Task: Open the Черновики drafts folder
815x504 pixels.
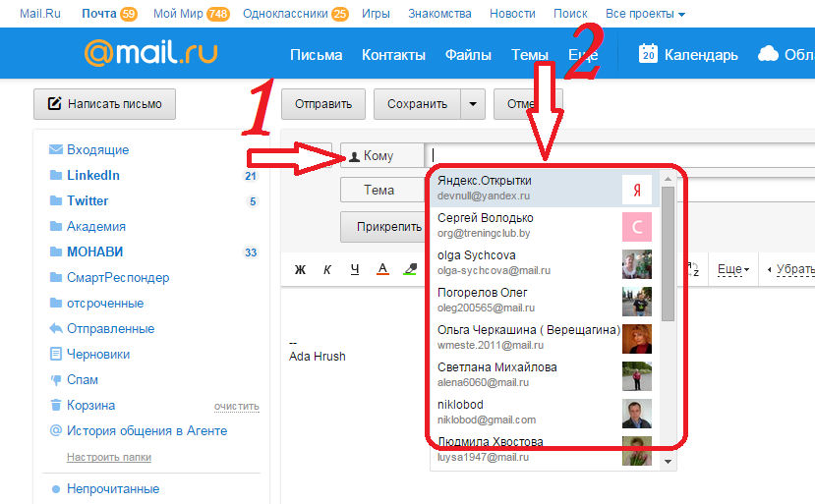Action: (x=98, y=354)
